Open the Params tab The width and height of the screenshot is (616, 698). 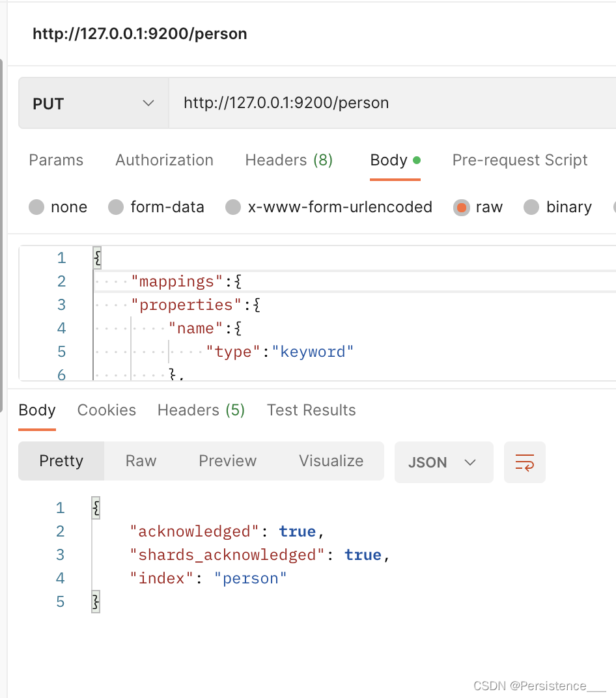point(56,160)
